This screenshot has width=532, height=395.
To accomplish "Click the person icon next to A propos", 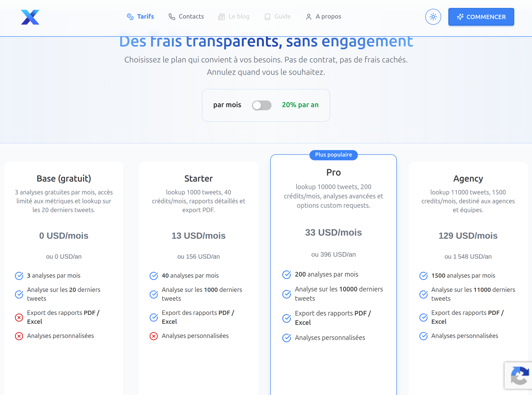I will coord(309,17).
